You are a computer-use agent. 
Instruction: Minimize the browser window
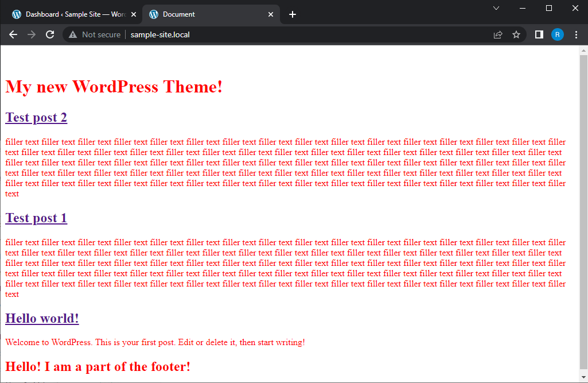pyautogui.click(x=523, y=8)
